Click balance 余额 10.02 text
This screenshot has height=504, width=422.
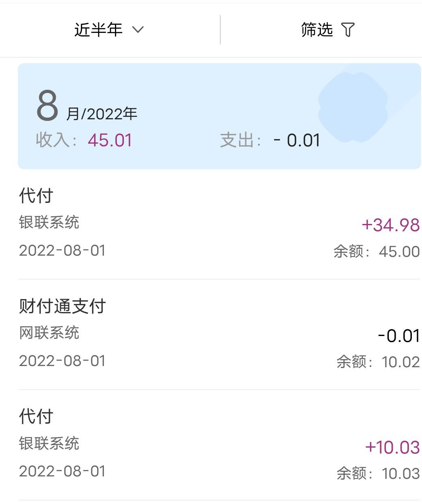[378, 362]
